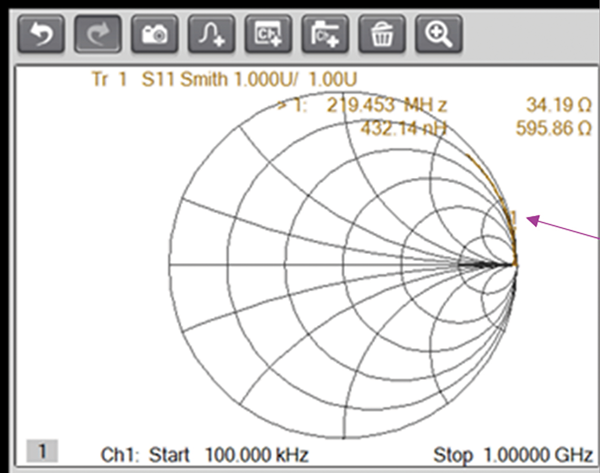
Task: Capture screenshot with the camera icon
Action: pos(156,36)
